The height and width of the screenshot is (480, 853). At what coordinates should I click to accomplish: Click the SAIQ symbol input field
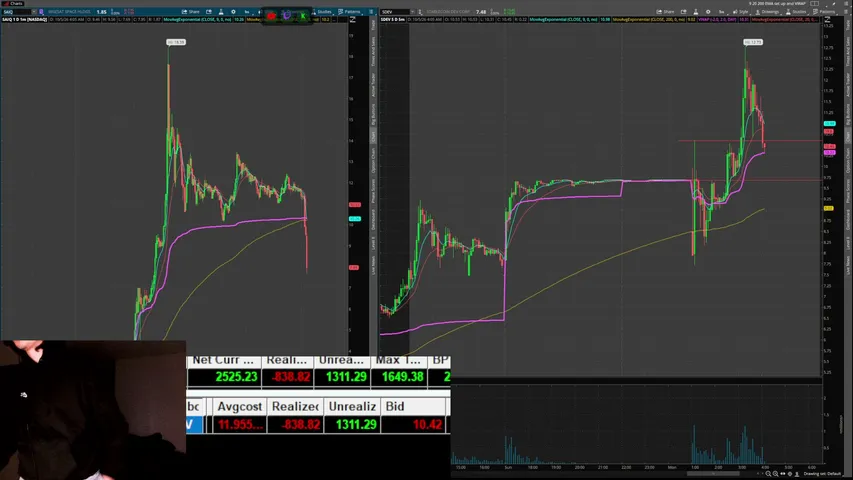15,11
